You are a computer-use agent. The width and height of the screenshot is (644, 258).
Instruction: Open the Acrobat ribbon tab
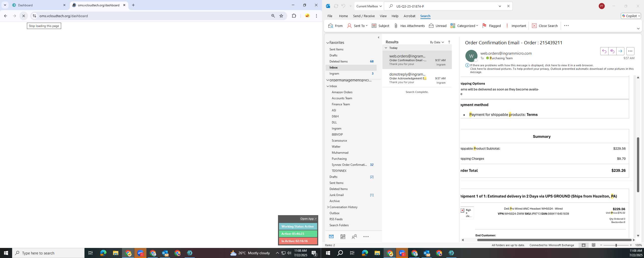click(x=409, y=16)
